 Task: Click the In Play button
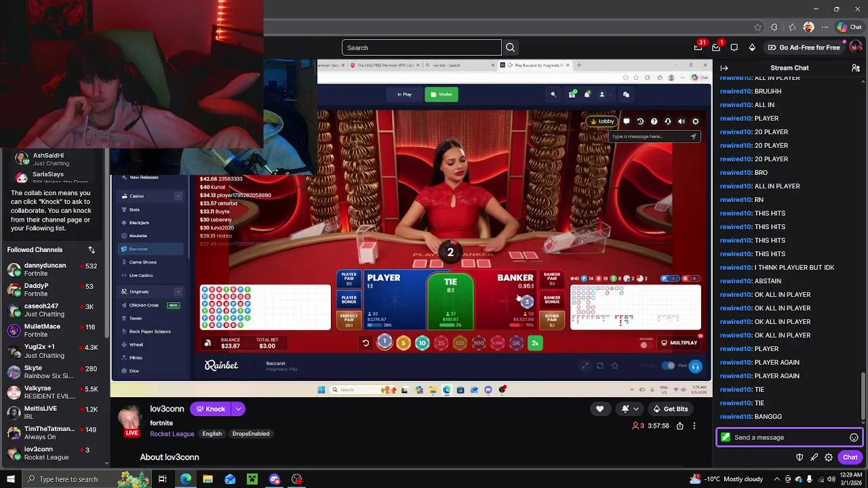(405, 94)
